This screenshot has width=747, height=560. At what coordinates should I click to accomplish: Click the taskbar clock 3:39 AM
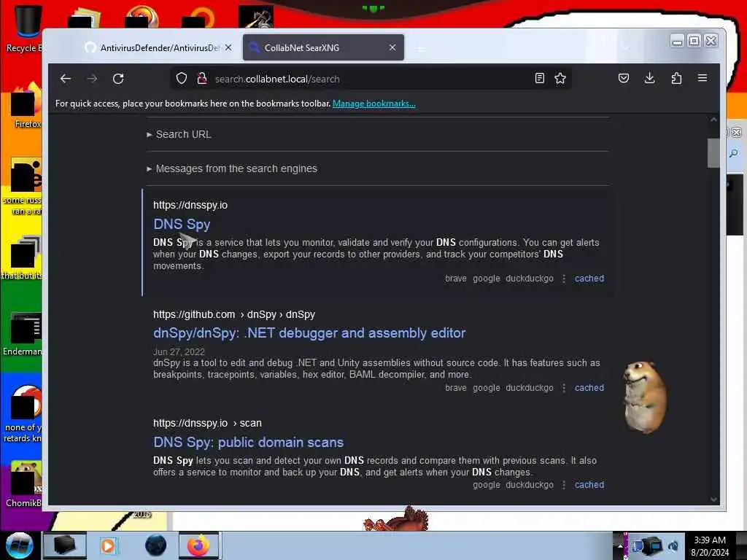[x=710, y=545]
